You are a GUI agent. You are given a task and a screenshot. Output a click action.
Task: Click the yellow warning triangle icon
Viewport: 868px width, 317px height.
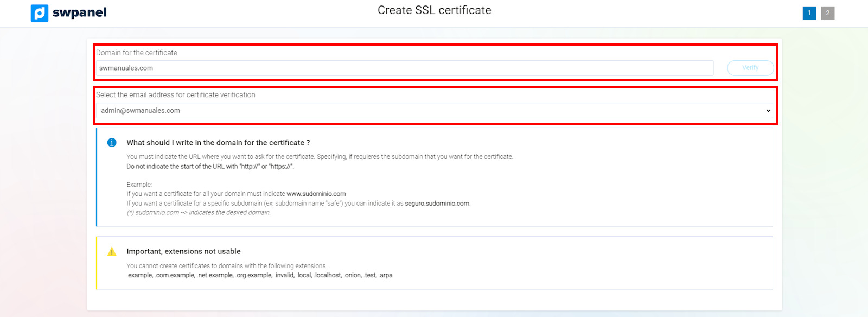click(112, 251)
